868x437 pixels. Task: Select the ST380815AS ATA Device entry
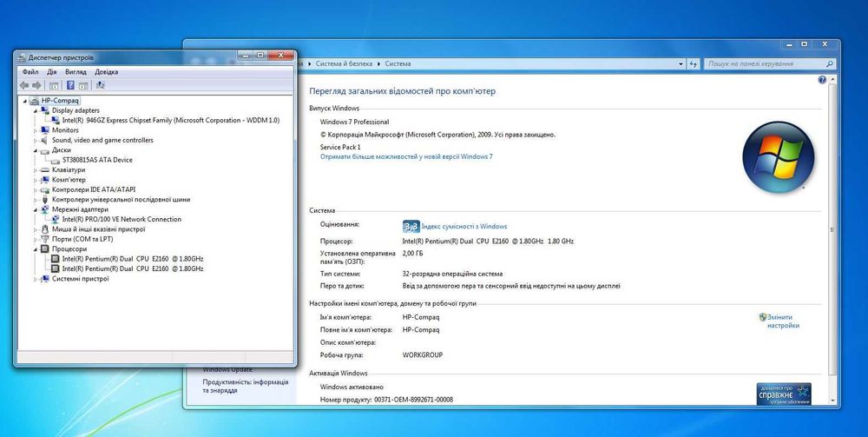(97, 160)
